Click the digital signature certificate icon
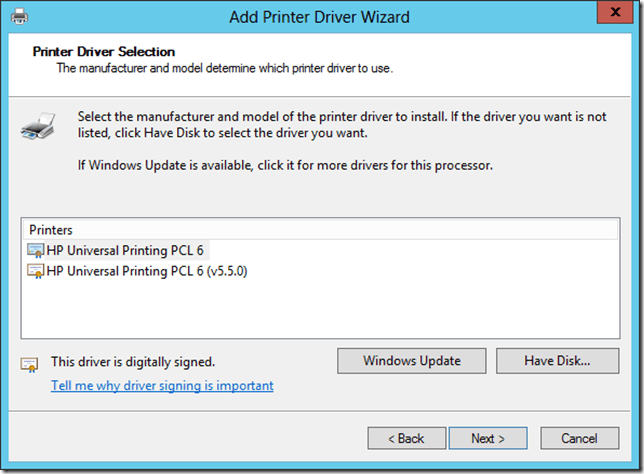This screenshot has width=644, height=474. [x=30, y=363]
